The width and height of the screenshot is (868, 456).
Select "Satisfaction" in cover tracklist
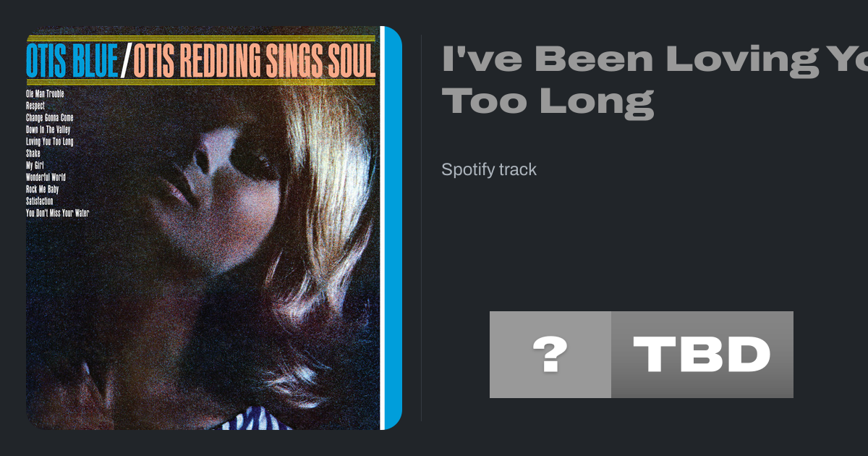pyautogui.click(x=39, y=201)
